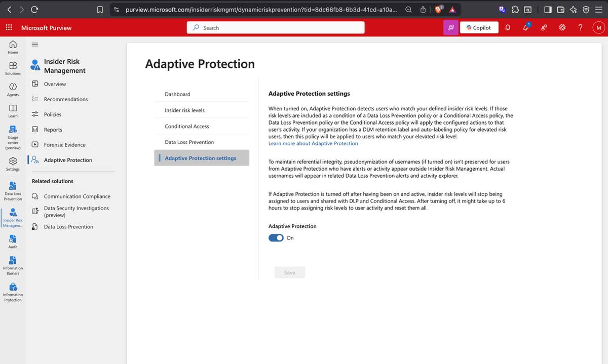Open Agents in the left rail
The image size is (608, 364).
pyautogui.click(x=13, y=90)
